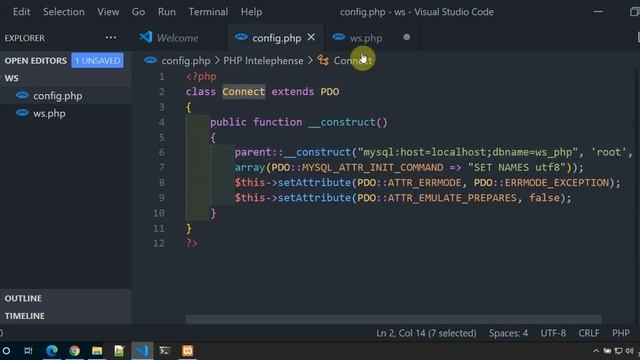Viewport: 640px width, 360px height.
Task: Click VS Code icon on Welcome tab
Action: 146,37
